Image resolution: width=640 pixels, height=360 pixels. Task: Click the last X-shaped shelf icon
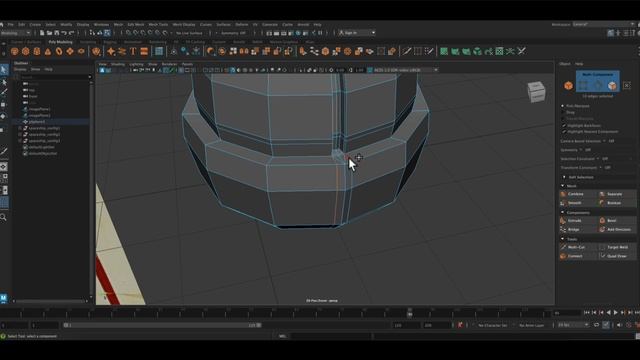(x=522, y=51)
